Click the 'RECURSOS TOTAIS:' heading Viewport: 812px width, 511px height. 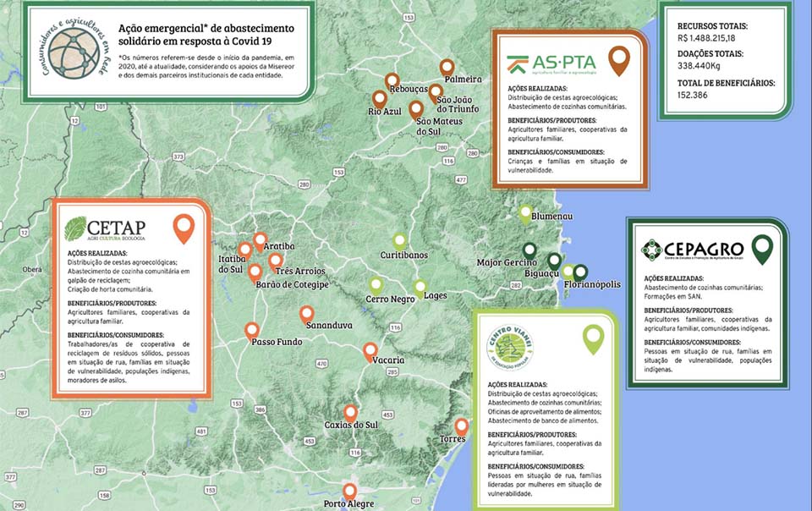tap(712, 26)
